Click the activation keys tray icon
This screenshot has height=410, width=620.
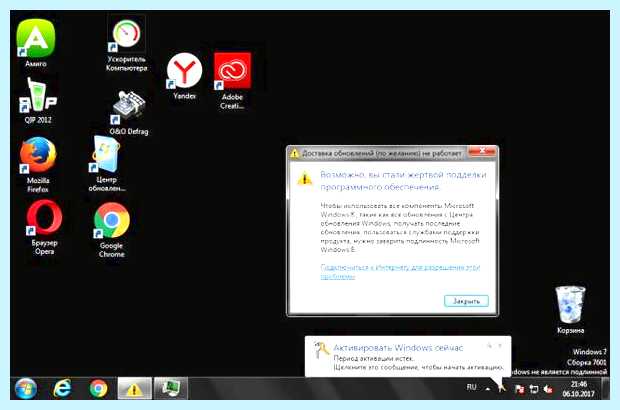(502, 388)
